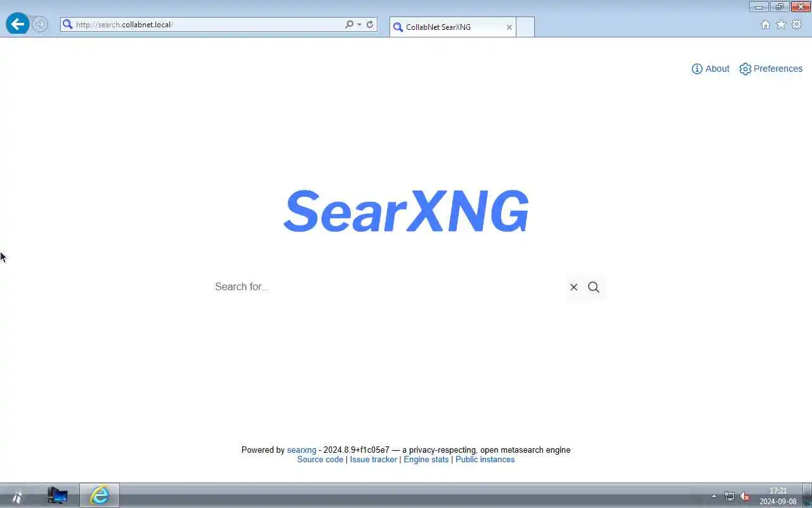The width and height of the screenshot is (812, 508).
Task: Open a new blank tab
Action: [525, 27]
